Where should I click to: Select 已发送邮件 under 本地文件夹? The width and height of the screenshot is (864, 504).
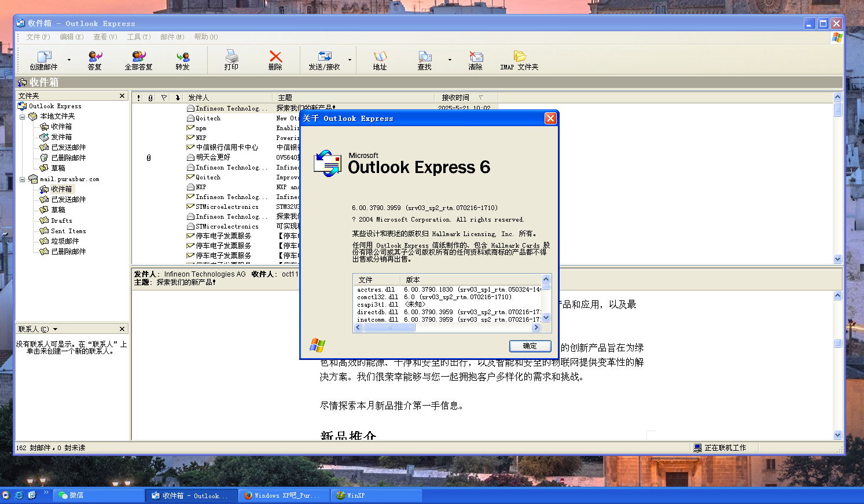(x=68, y=148)
